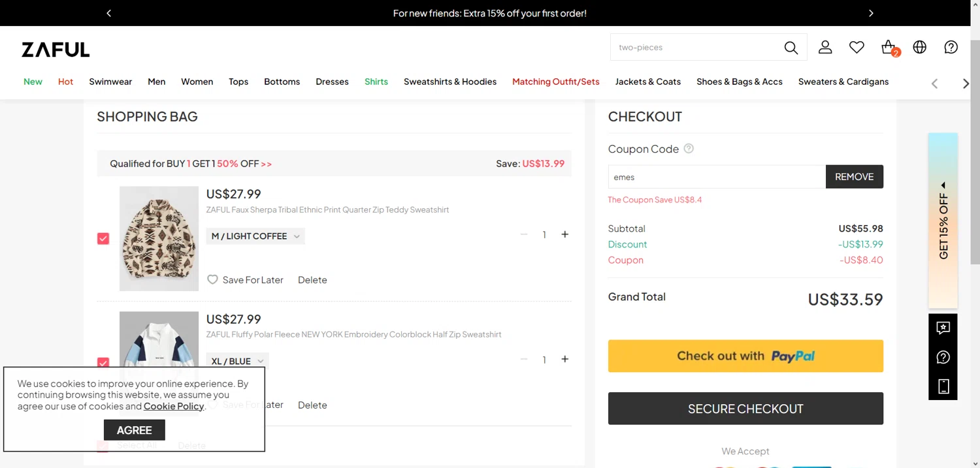The image size is (980, 468).
Task: Uncheck the NEW YORK sweatshirt checkbox
Action: (103, 363)
